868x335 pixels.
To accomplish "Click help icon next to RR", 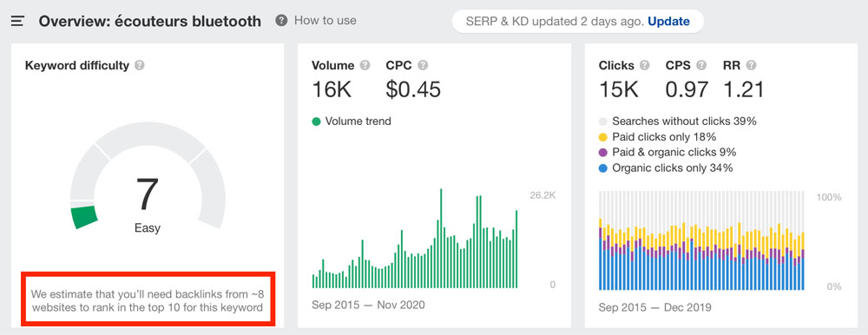I will pos(751,65).
